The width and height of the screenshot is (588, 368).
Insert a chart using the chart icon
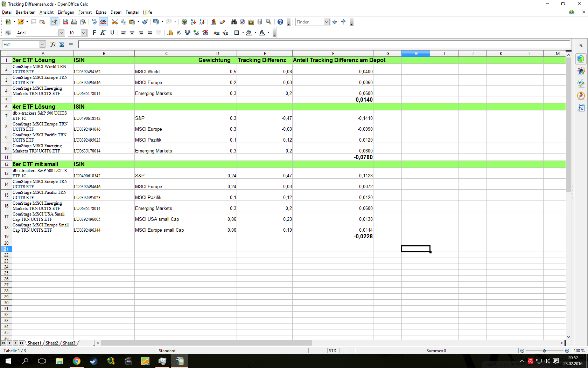(213, 22)
